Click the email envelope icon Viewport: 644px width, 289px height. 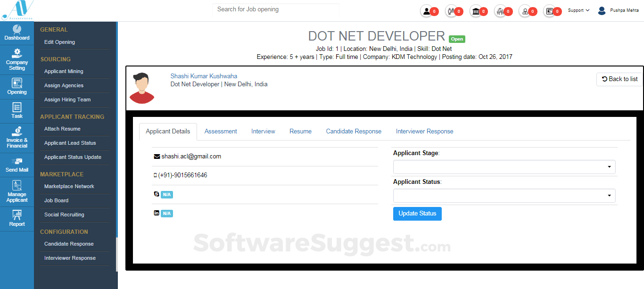157,157
